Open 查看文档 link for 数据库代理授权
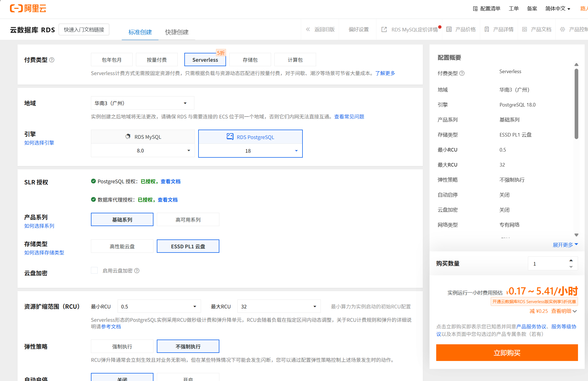The image size is (588, 381). (168, 200)
